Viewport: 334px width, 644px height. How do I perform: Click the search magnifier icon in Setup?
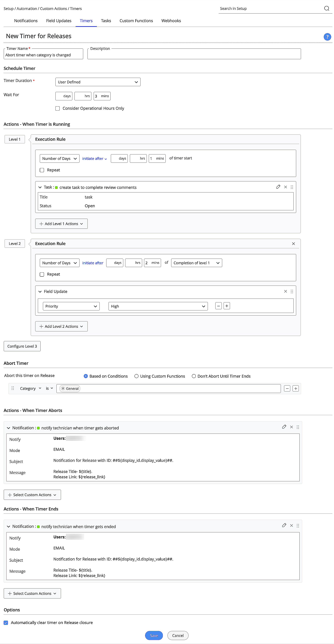click(x=326, y=9)
